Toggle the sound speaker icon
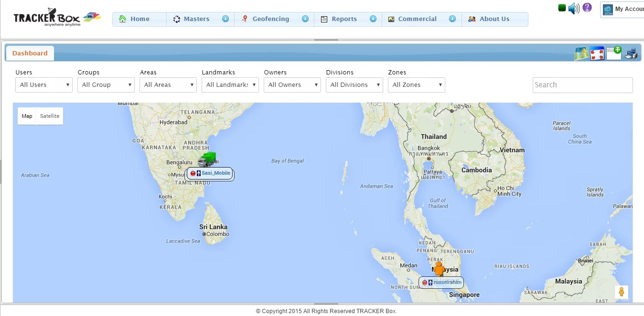 coord(574,8)
